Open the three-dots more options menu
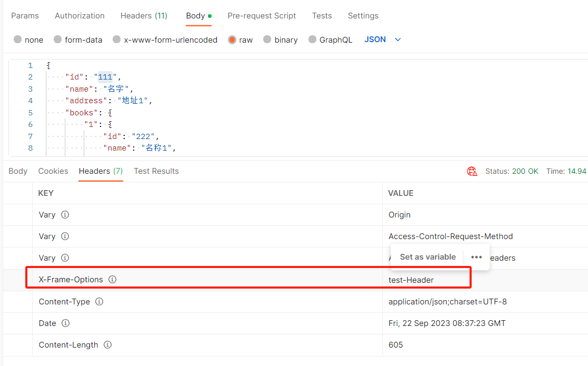This screenshot has height=366, width=588. coord(476,257)
